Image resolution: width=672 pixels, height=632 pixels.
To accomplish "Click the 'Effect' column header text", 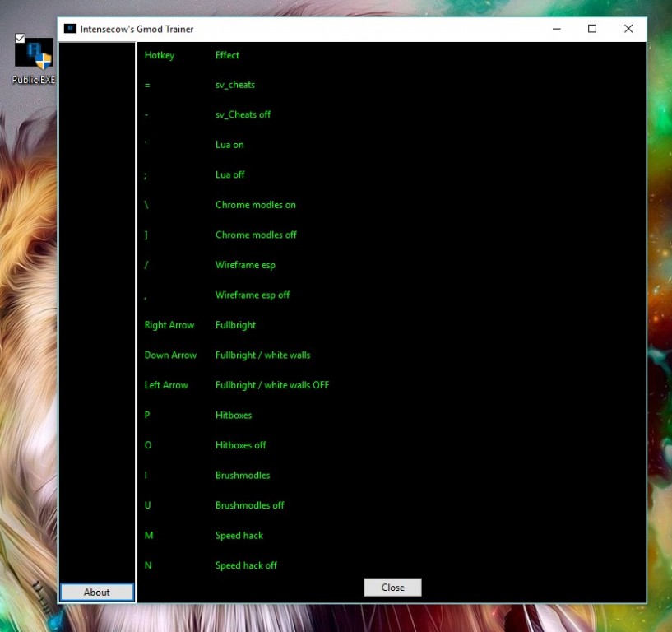I will pyautogui.click(x=227, y=55).
